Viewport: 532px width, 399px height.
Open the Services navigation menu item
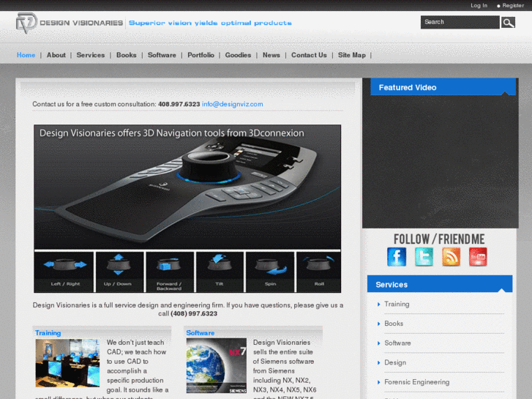(91, 55)
